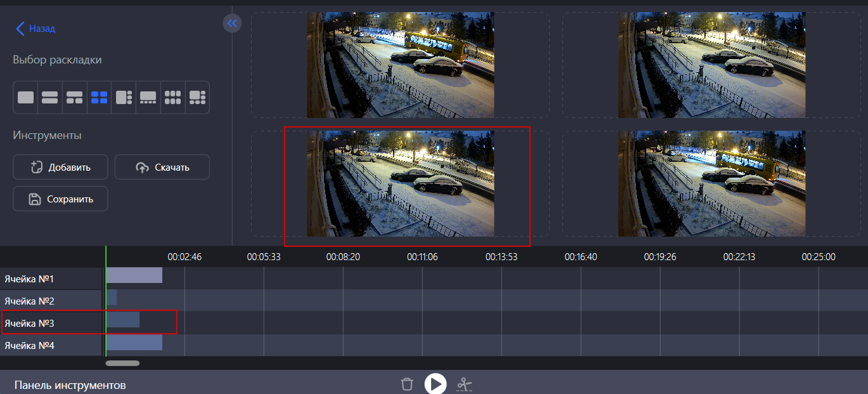This screenshot has width=868, height=394.
Task: Click the delete (trash) icon
Action: point(407,384)
